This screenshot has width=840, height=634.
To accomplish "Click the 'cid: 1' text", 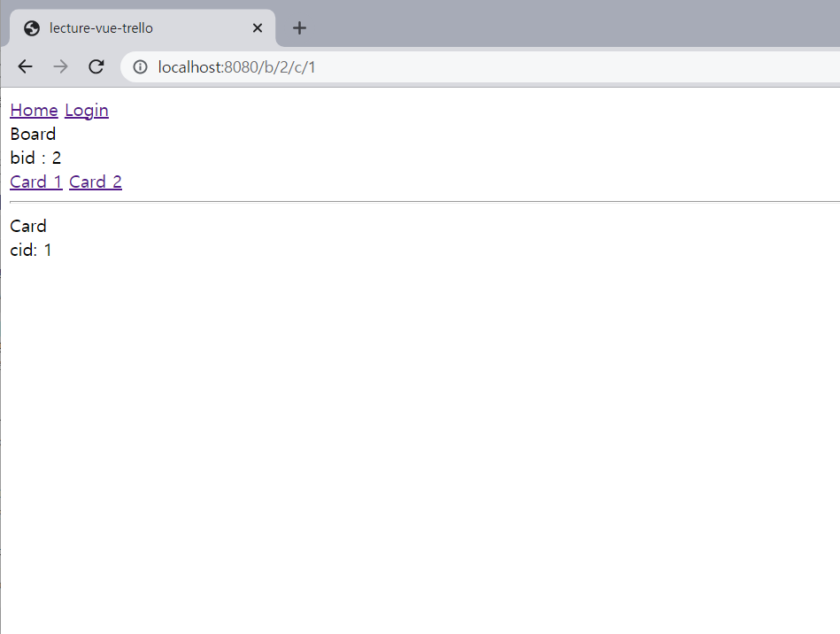I will [x=30, y=250].
